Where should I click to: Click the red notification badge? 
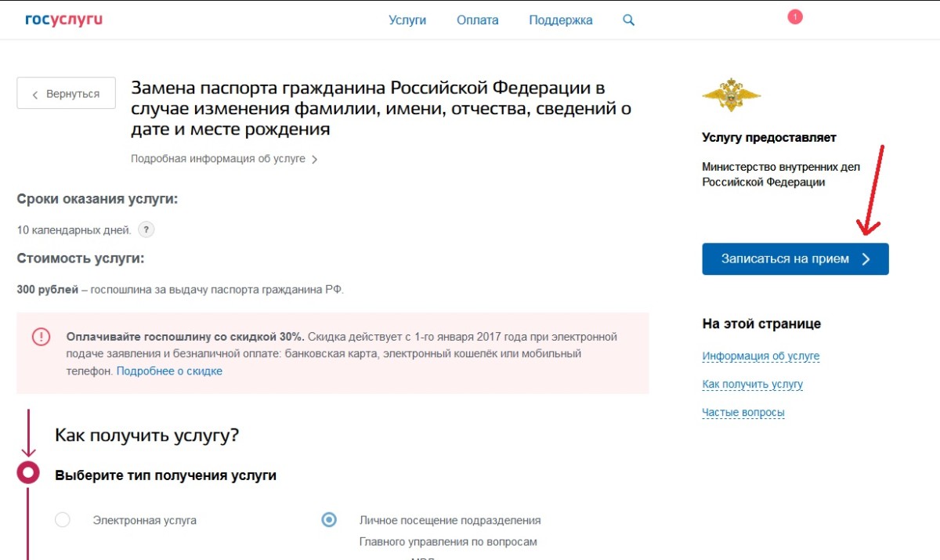[795, 16]
